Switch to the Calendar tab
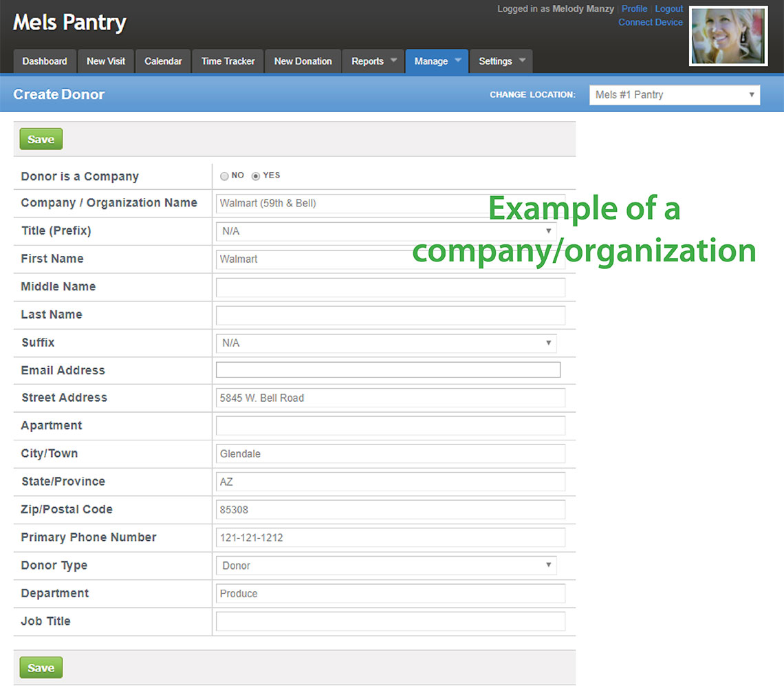The width and height of the screenshot is (784, 686). [163, 61]
